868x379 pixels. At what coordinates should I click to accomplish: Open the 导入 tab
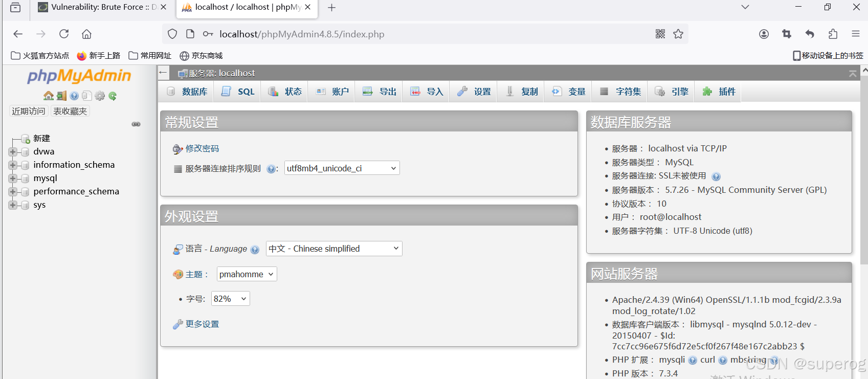(x=427, y=92)
